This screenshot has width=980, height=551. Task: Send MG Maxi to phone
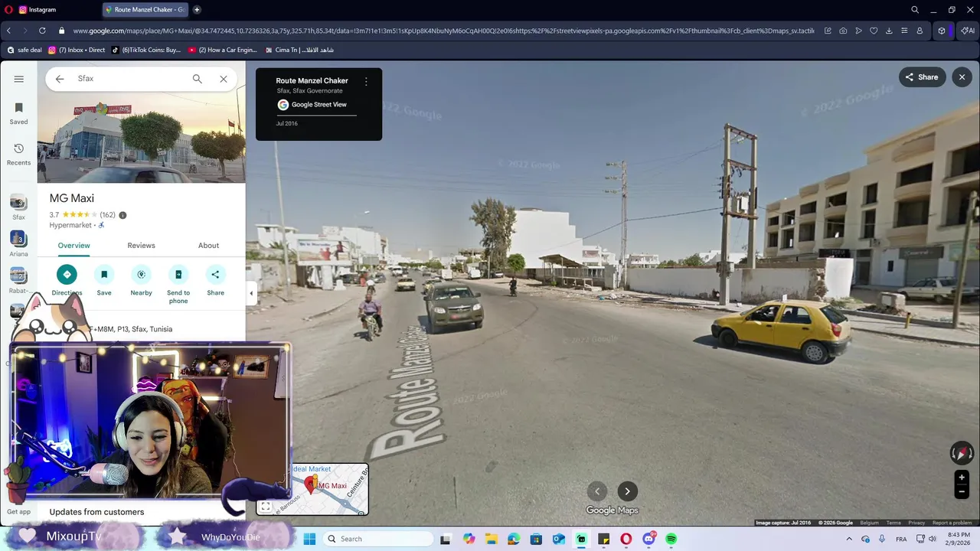point(178,284)
